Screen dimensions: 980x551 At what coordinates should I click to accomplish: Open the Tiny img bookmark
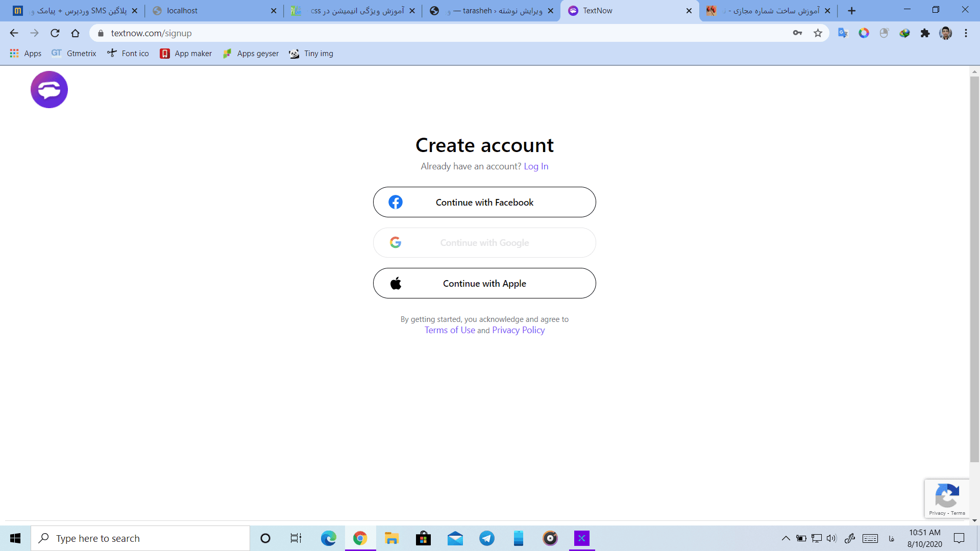pyautogui.click(x=311, y=53)
